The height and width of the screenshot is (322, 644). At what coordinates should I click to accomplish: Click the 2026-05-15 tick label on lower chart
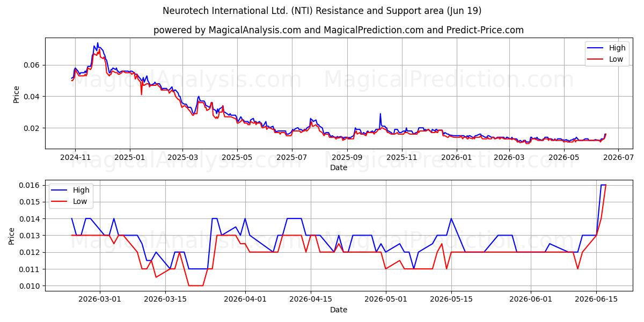[451, 300]
